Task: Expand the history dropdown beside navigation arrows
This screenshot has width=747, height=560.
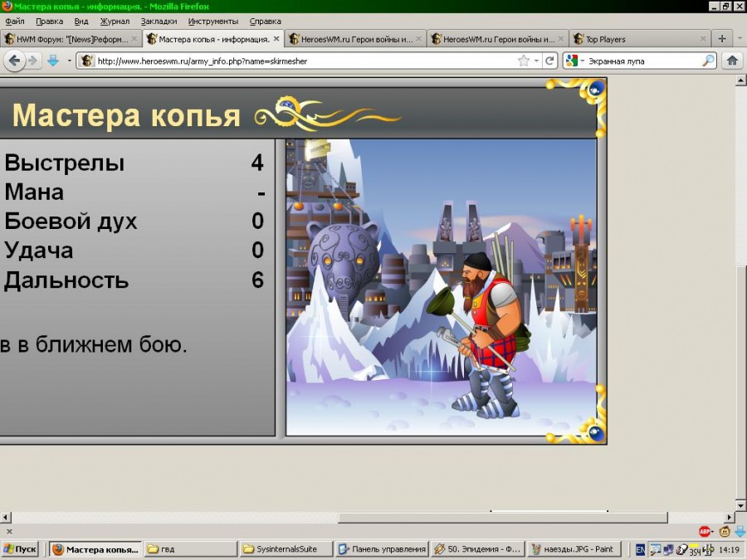Action: (x=69, y=61)
